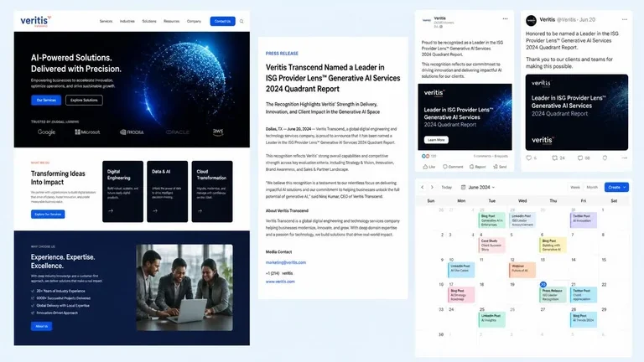The width and height of the screenshot is (644, 362).
Task: Open Company menu in website navigation
Action: [194, 21]
